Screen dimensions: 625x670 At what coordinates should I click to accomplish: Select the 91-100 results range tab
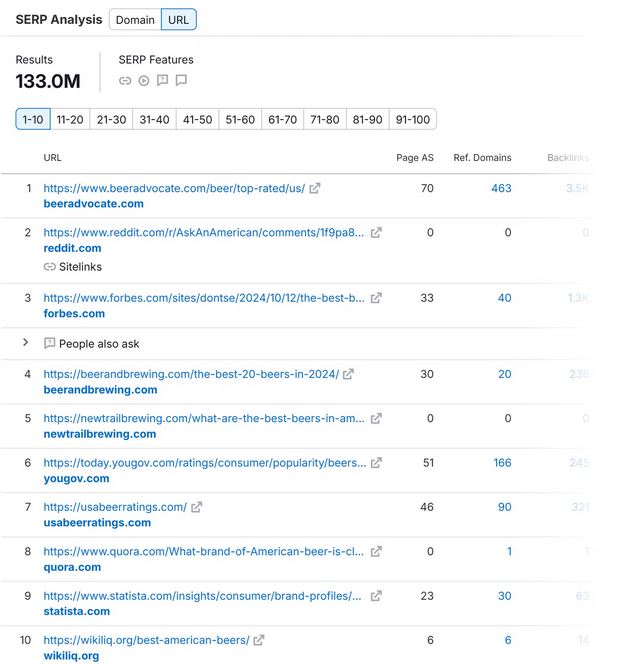413,119
